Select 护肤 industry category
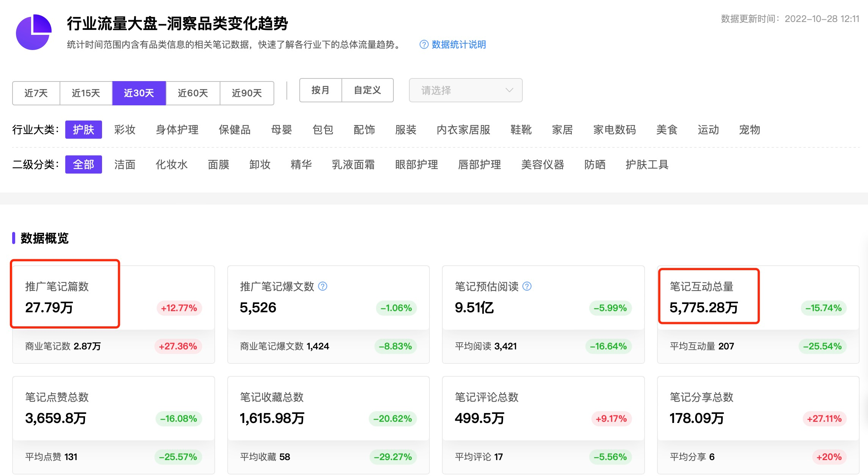 (x=83, y=130)
